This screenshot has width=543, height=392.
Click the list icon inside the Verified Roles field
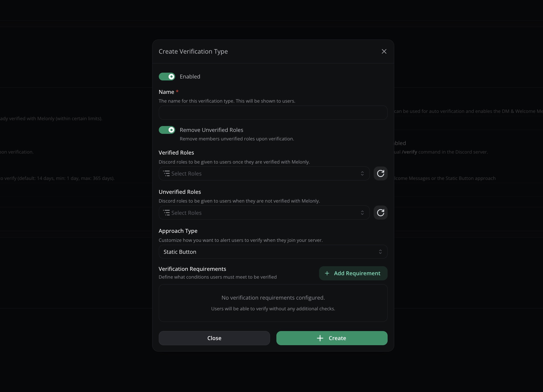pos(167,173)
